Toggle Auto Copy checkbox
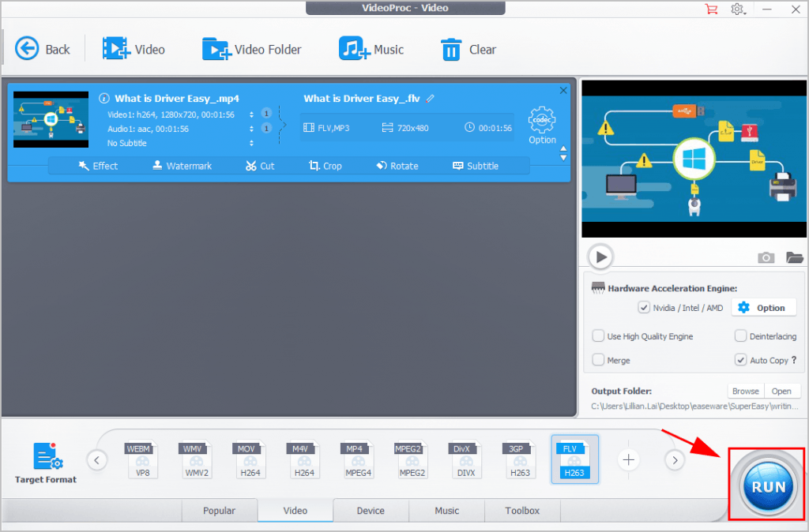Screen dimensions: 809x532 740,360
